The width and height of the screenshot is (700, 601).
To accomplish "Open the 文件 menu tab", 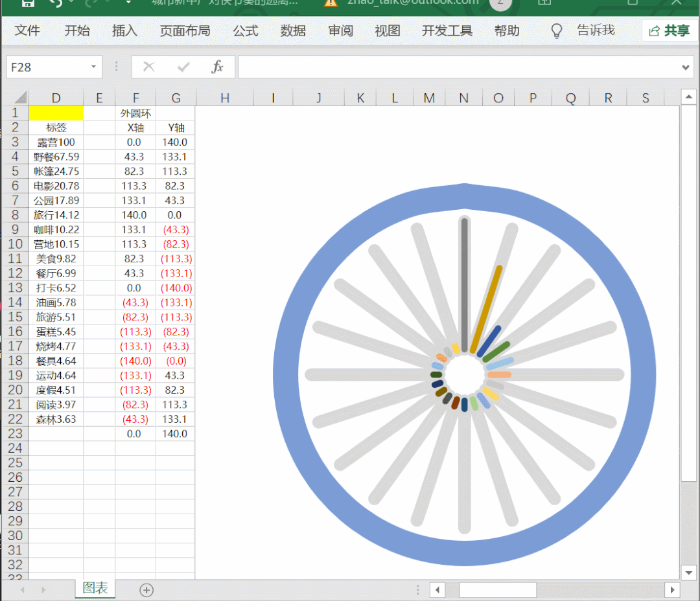I will point(27,30).
